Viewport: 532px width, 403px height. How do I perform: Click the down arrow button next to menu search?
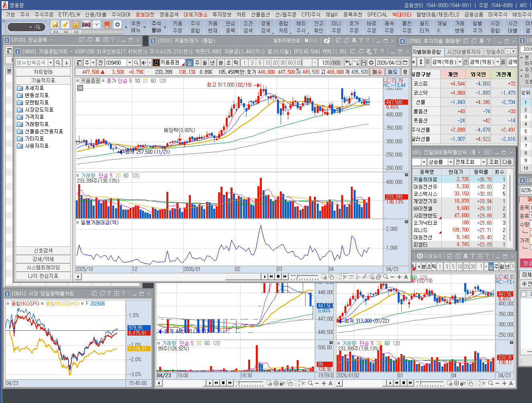(67, 63)
